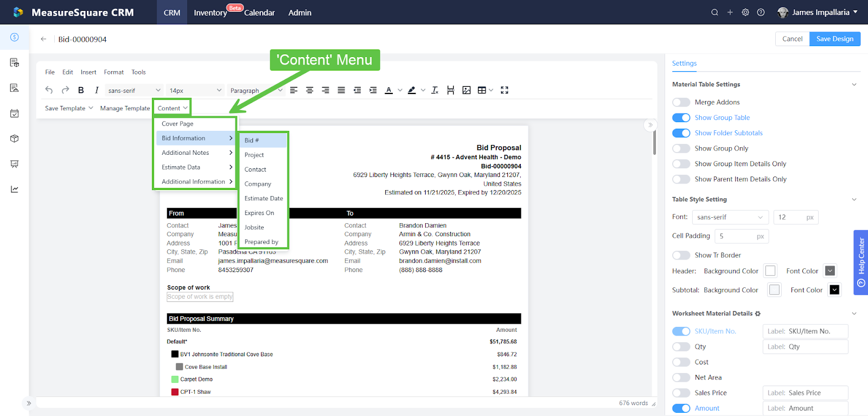
Task: Open search magnifier in top bar
Action: coord(714,12)
